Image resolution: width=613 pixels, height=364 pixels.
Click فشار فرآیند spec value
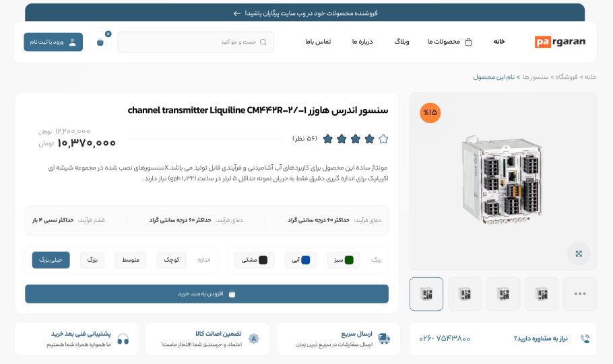[x=53, y=221]
